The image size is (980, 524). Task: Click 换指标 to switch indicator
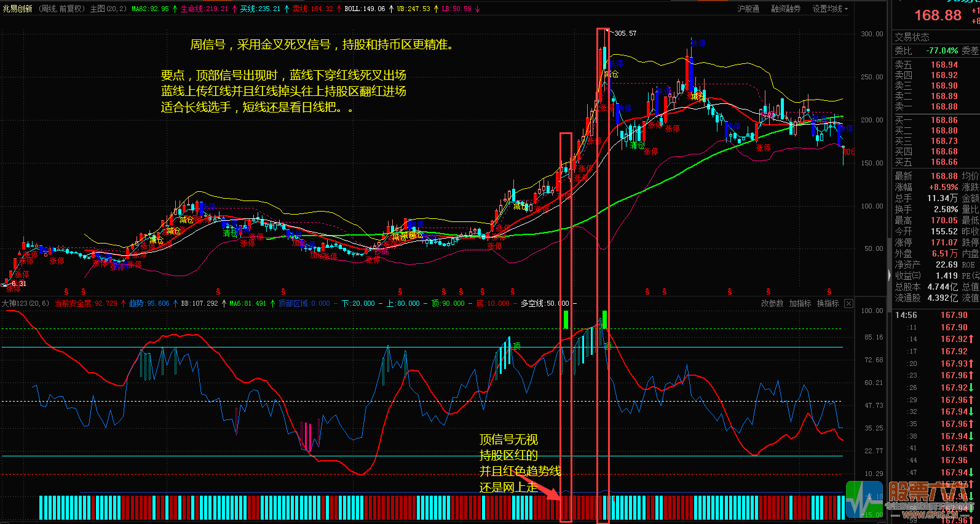[828, 304]
